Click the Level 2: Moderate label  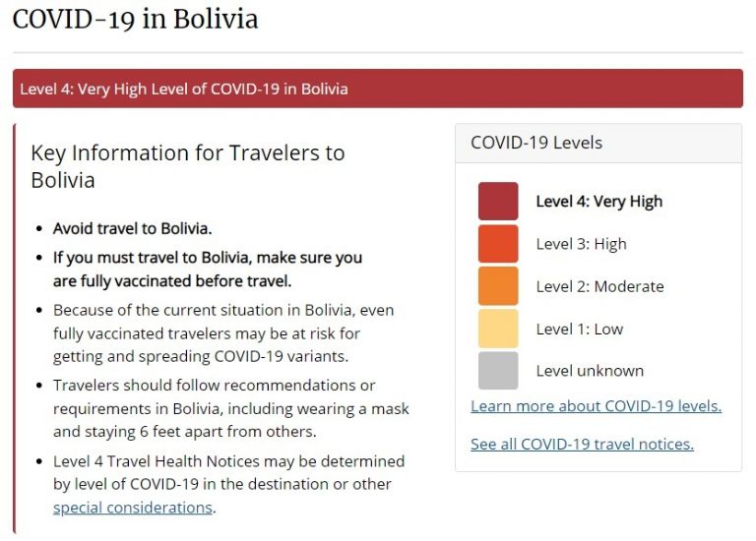(x=599, y=286)
